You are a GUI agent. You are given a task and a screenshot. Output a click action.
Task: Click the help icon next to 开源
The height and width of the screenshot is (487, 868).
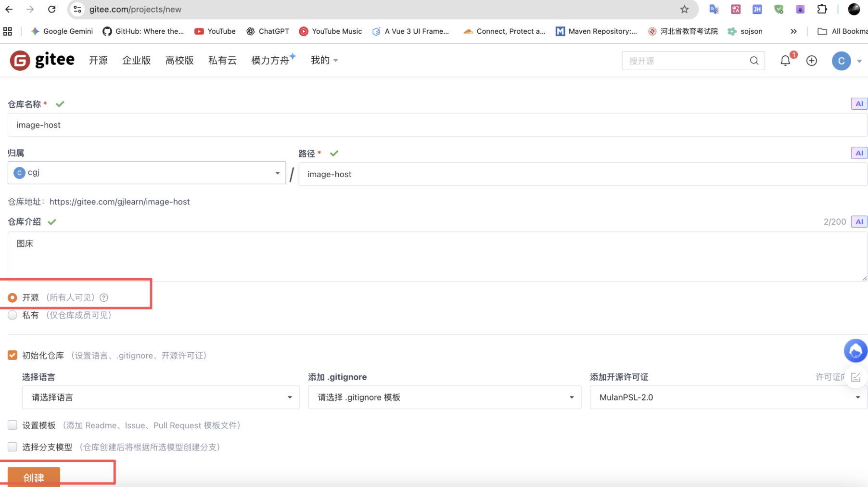coord(104,298)
